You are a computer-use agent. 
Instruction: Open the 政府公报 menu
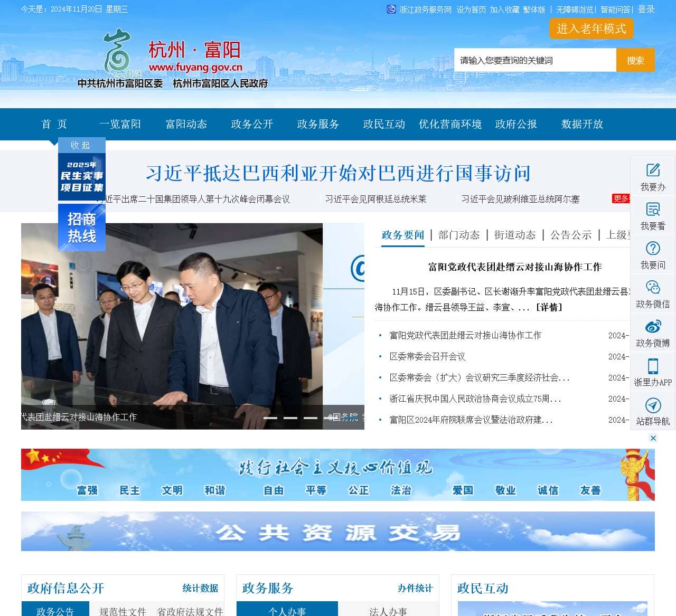(516, 124)
